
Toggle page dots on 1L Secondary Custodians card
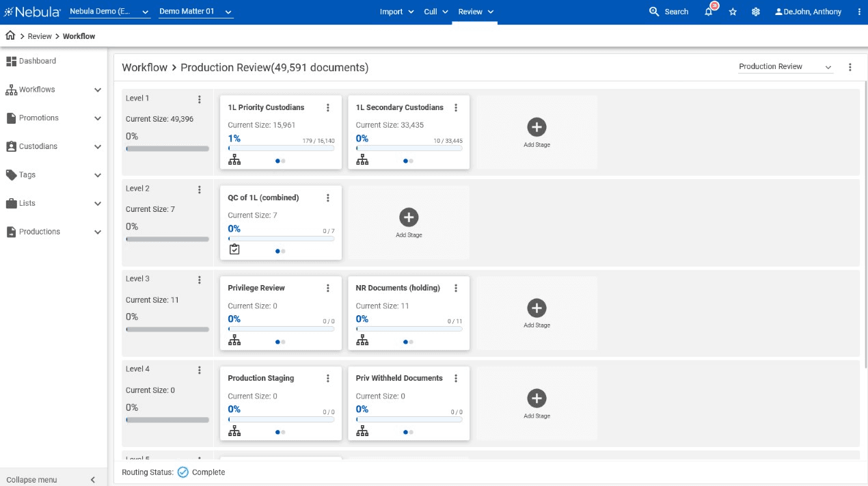click(x=409, y=161)
